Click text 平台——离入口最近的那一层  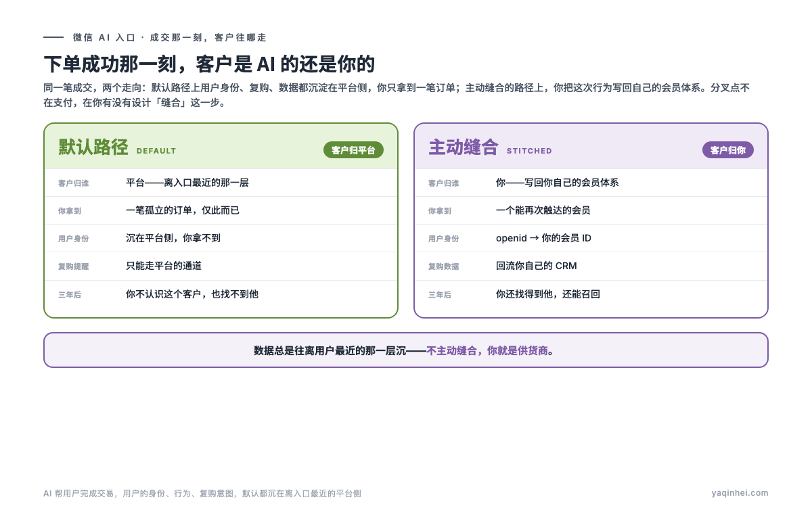pos(187,183)
